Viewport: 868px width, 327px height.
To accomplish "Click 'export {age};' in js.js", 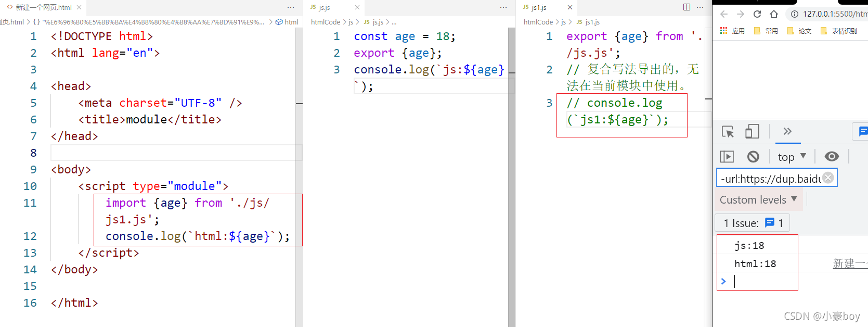I will click(x=398, y=53).
